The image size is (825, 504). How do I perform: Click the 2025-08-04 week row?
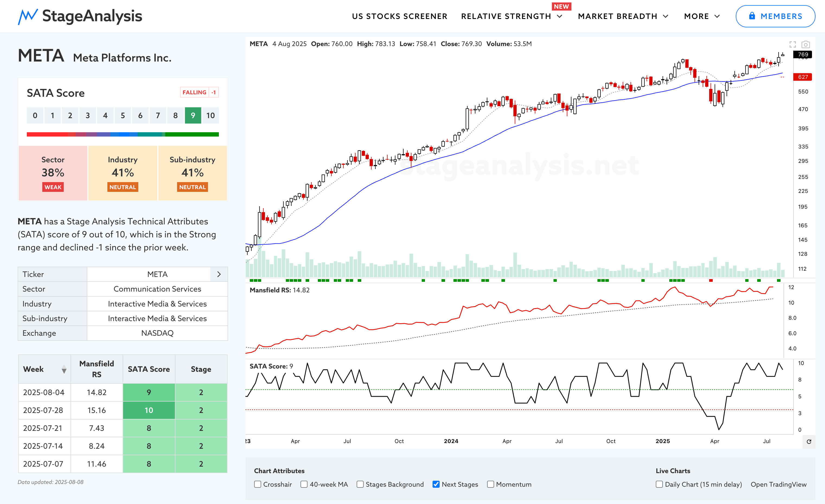pos(123,392)
